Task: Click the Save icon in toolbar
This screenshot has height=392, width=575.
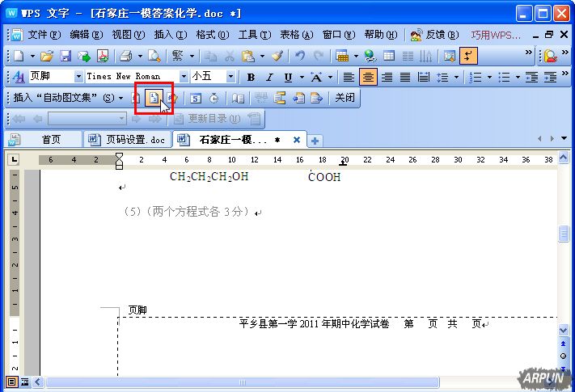Action: click(66, 56)
